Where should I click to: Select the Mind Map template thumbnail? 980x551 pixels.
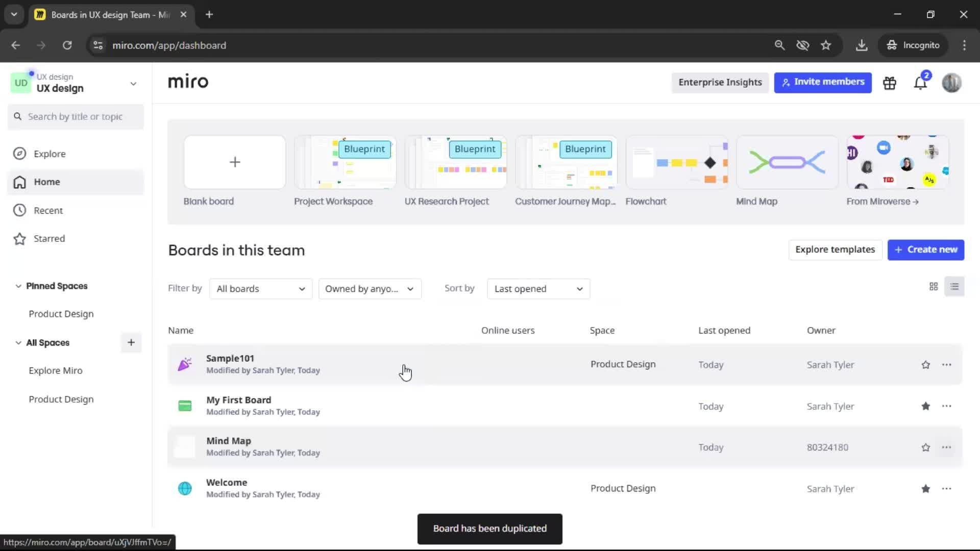(787, 162)
